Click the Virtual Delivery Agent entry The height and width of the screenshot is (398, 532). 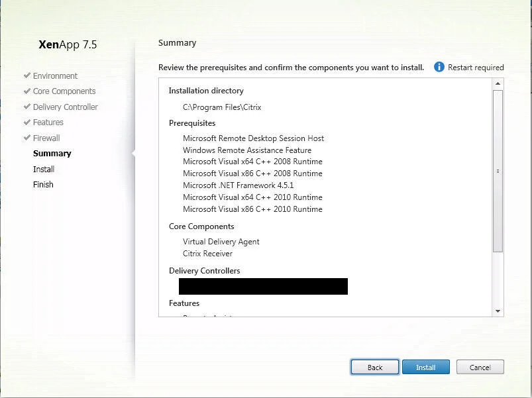click(221, 242)
